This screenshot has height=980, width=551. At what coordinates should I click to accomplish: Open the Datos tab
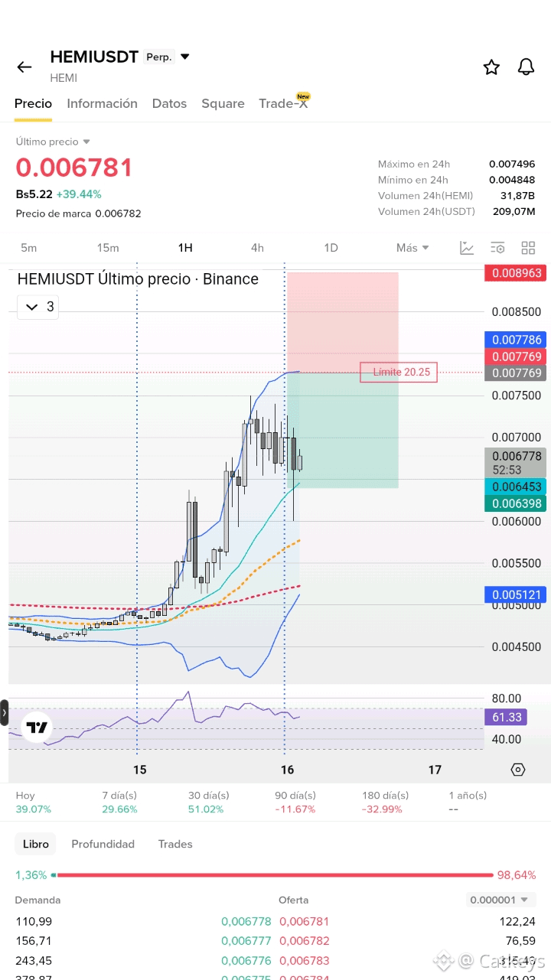click(169, 103)
